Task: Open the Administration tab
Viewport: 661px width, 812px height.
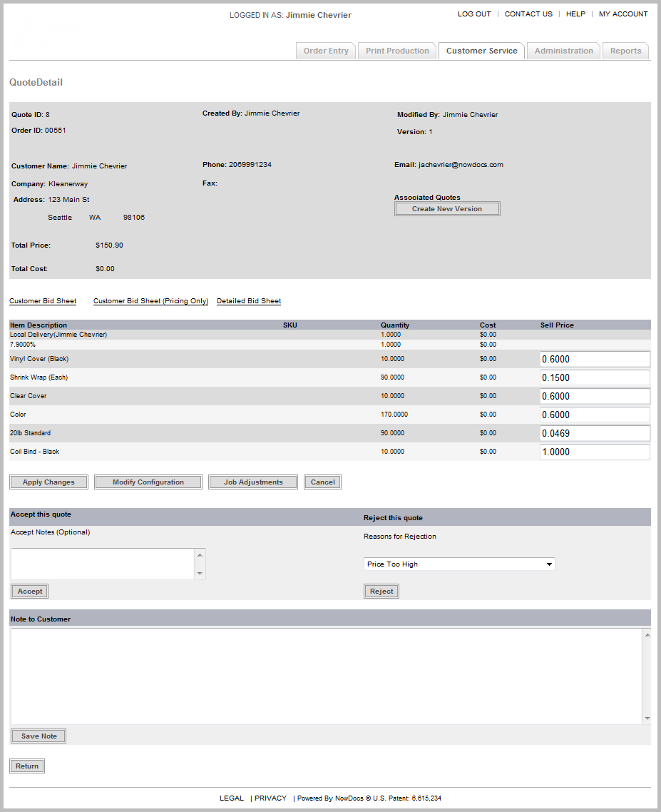Action: pyautogui.click(x=564, y=51)
